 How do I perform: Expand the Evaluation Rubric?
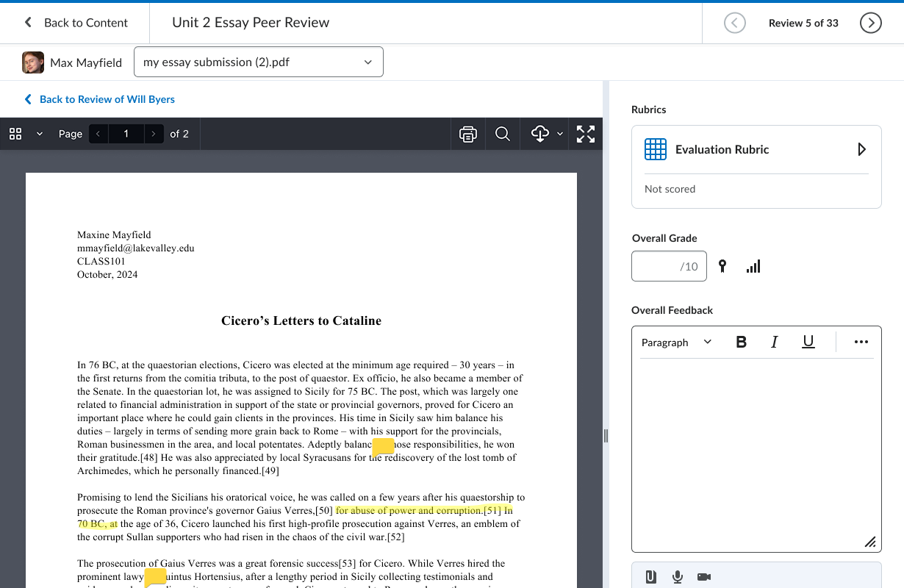pos(861,150)
